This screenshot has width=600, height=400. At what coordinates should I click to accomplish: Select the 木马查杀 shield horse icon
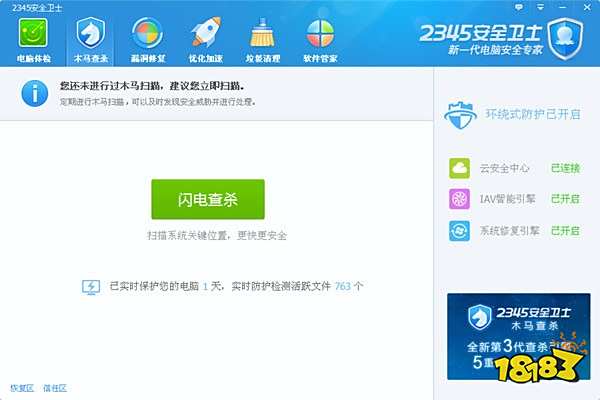pos(90,33)
